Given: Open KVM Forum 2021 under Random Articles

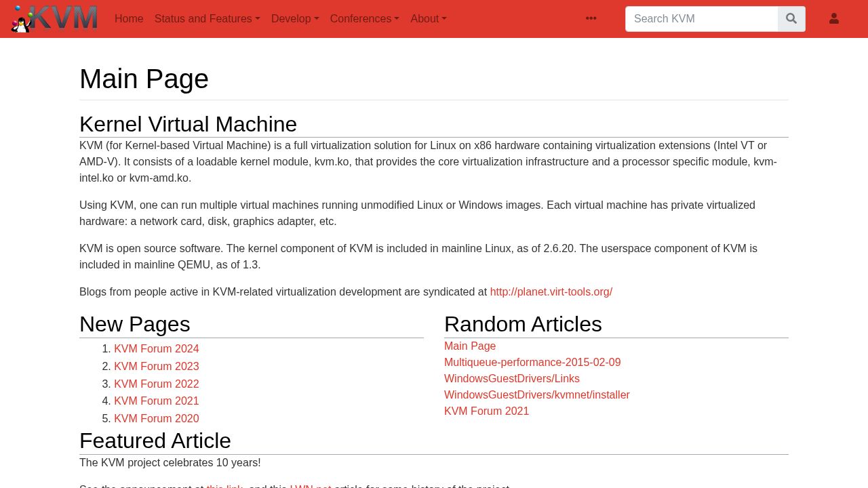Looking at the screenshot, I should coord(487,411).
